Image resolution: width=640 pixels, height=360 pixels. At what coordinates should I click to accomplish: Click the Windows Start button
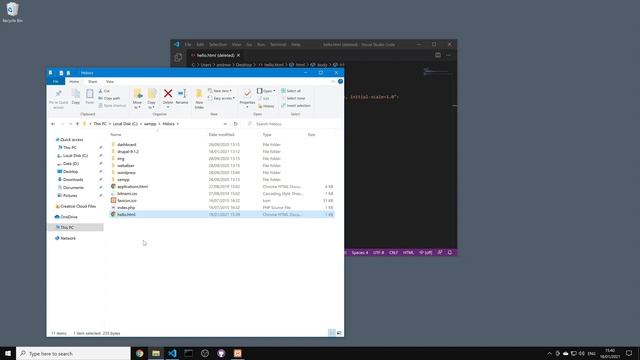point(8,353)
